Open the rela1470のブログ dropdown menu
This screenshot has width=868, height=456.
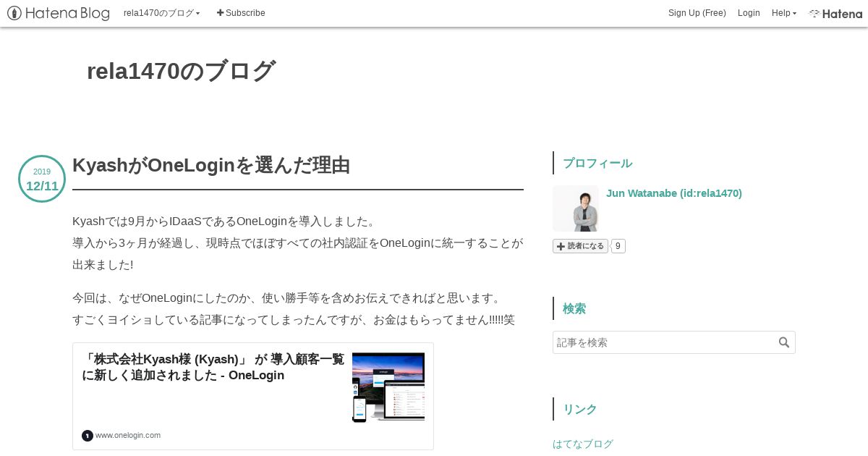[162, 13]
